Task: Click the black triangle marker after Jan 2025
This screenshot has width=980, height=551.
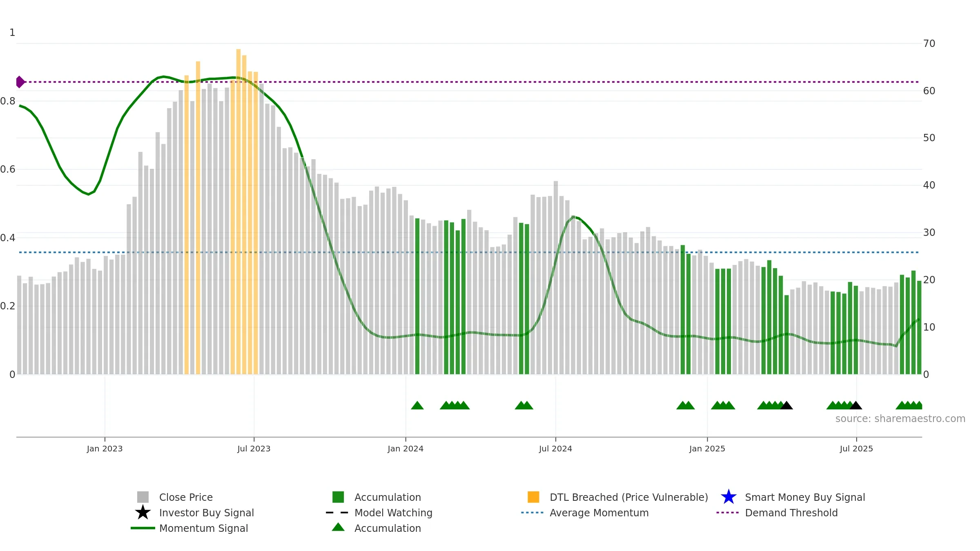Action: point(786,405)
